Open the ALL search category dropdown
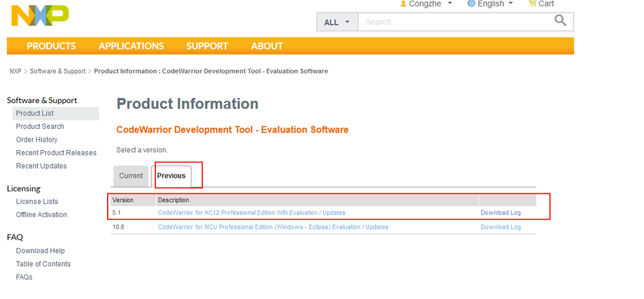Image resolution: width=644 pixels, height=299 pixels. tap(337, 22)
